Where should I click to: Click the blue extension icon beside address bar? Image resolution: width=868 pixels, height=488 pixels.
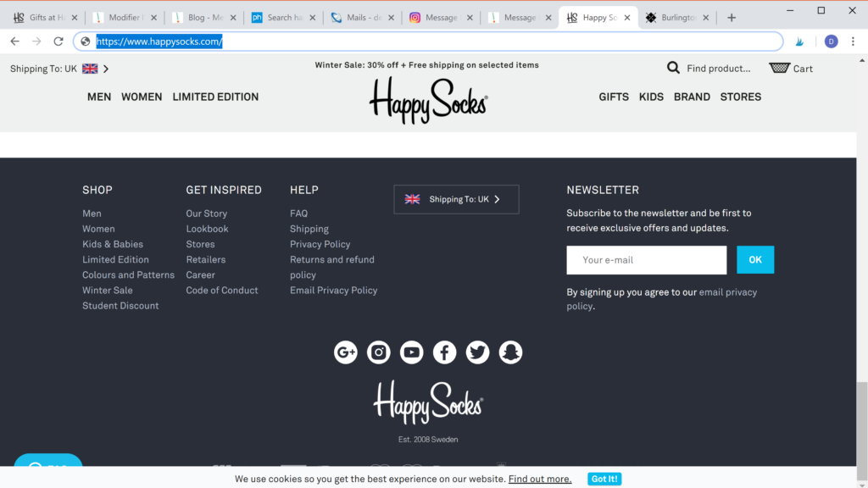(x=799, y=42)
